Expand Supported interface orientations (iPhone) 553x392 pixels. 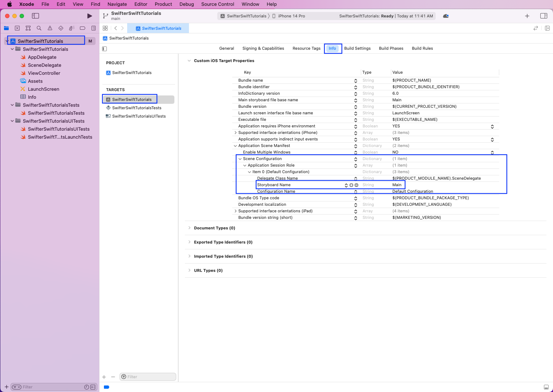click(235, 133)
